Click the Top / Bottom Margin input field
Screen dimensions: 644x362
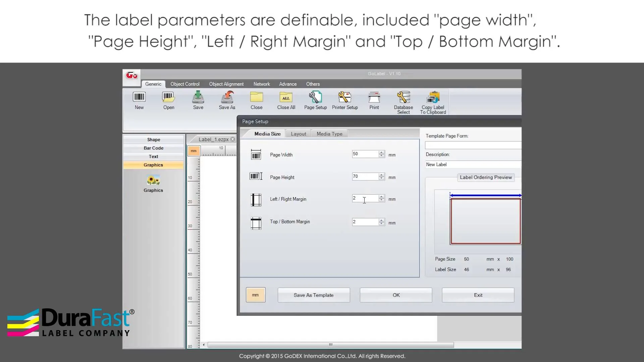365,222
